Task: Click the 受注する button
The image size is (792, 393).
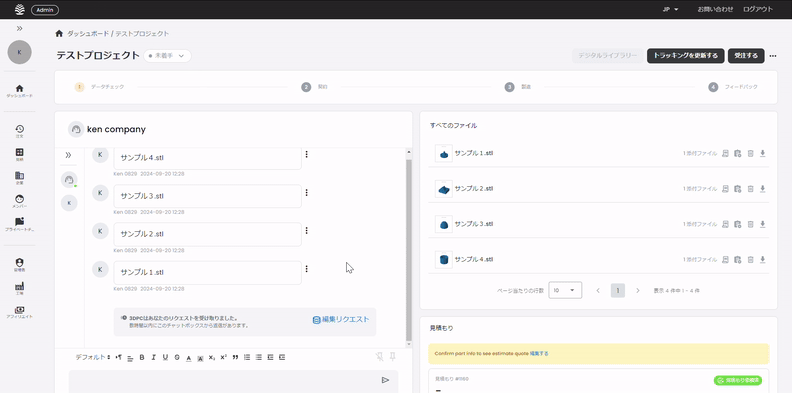Action: (746, 56)
